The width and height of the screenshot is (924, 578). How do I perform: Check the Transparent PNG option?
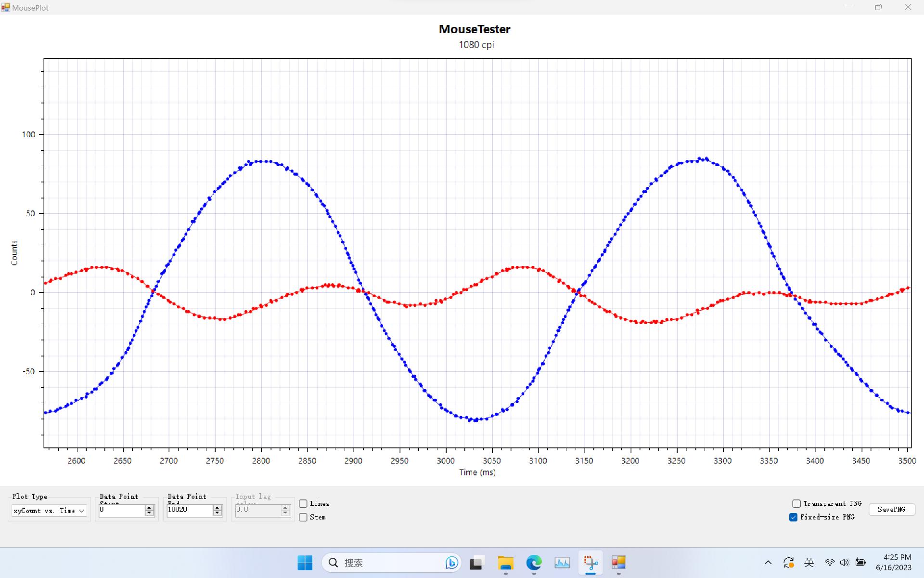(796, 504)
